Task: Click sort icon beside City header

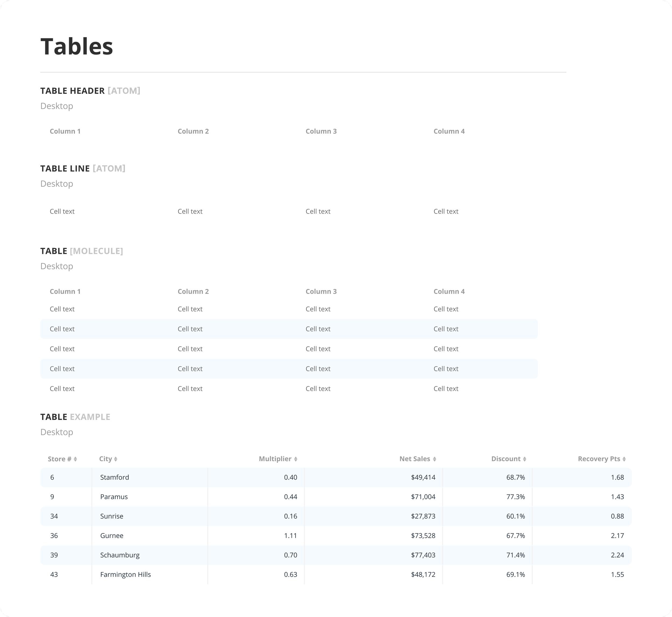Action: (x=116, y=459)
